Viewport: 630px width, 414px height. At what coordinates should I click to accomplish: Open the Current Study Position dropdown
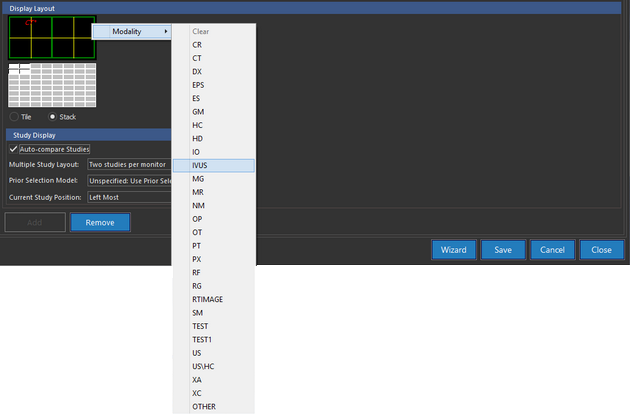coord(129,198)
